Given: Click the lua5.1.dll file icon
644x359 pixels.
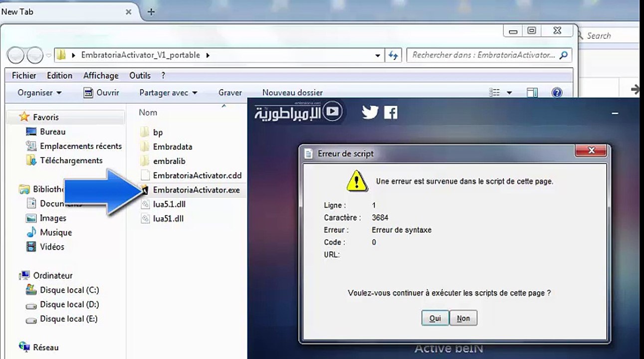Looking at the screenshot, I should tap(145, 204).
